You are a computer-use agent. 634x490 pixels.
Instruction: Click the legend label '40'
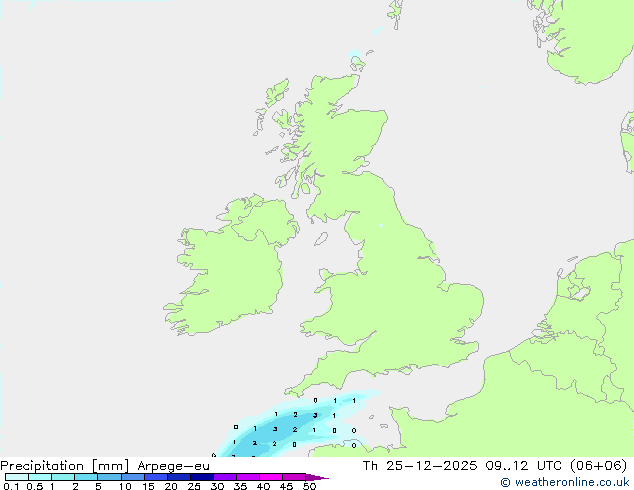[x=263, y=486]
